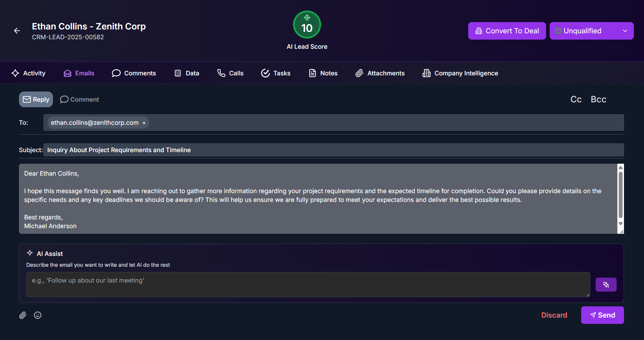This screenshot has width=644, height=340.
Task: Switch to Comment mode
Action: 80,100
